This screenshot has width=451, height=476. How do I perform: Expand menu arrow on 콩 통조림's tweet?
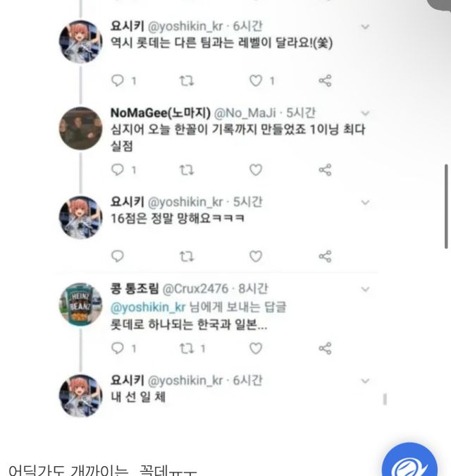pyautogui.click(x=365, y=289)
